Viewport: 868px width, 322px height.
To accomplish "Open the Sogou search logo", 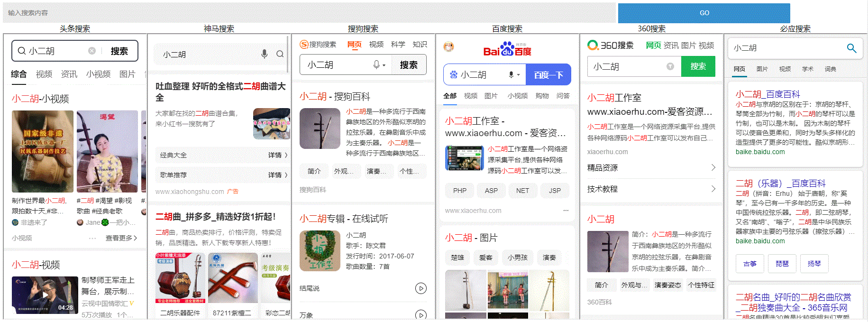I will pos(318,45).
